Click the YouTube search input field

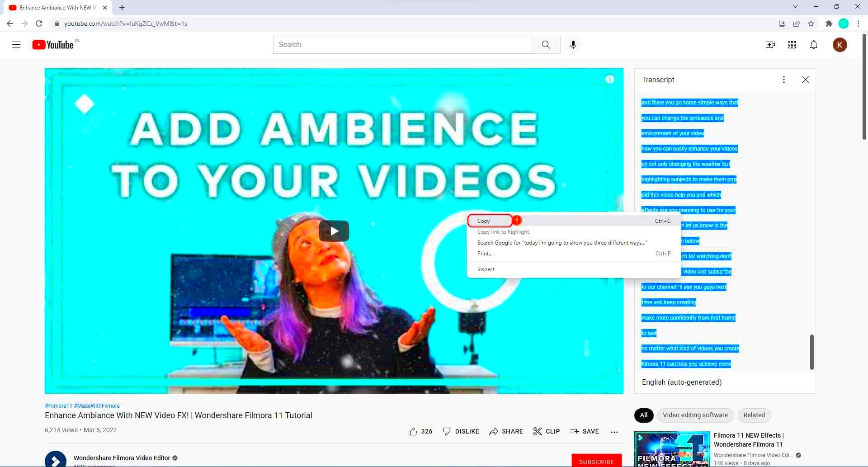tap(402, 45)
